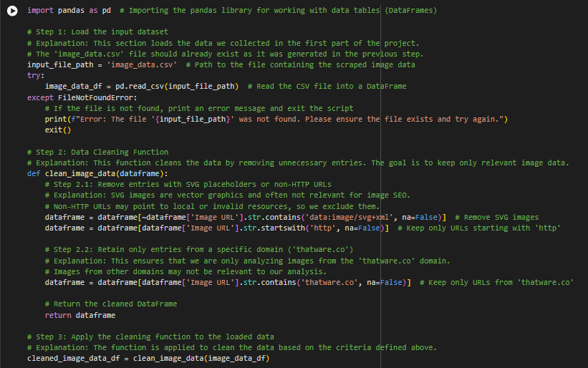Click the 'def clean_image_data(dataframe):' line

point(97,174)
